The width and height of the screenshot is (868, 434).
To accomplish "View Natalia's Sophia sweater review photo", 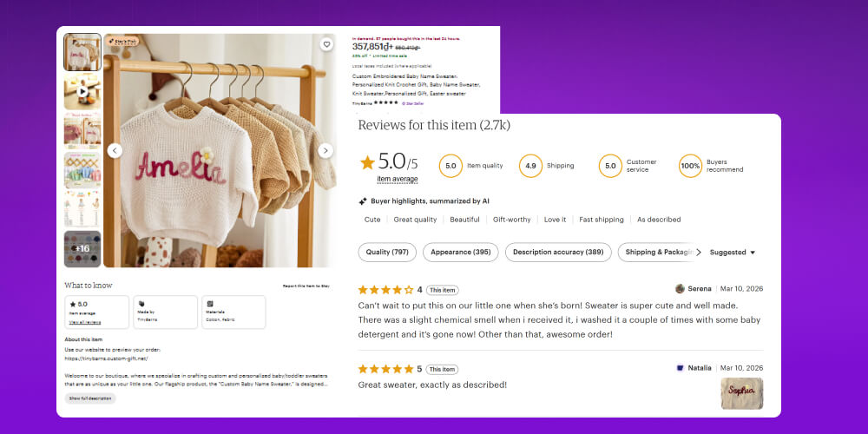I will (741, 392).
